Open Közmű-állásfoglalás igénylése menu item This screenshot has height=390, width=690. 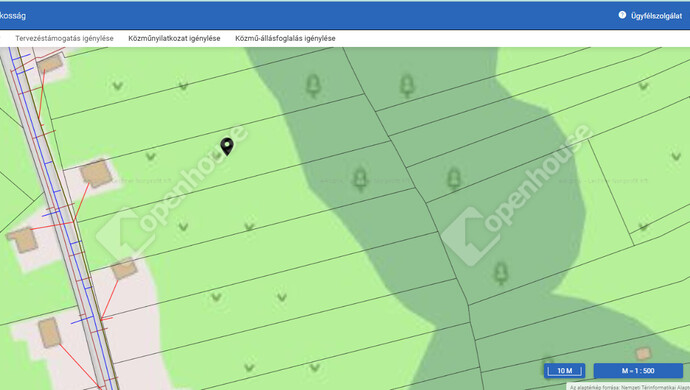285,38
